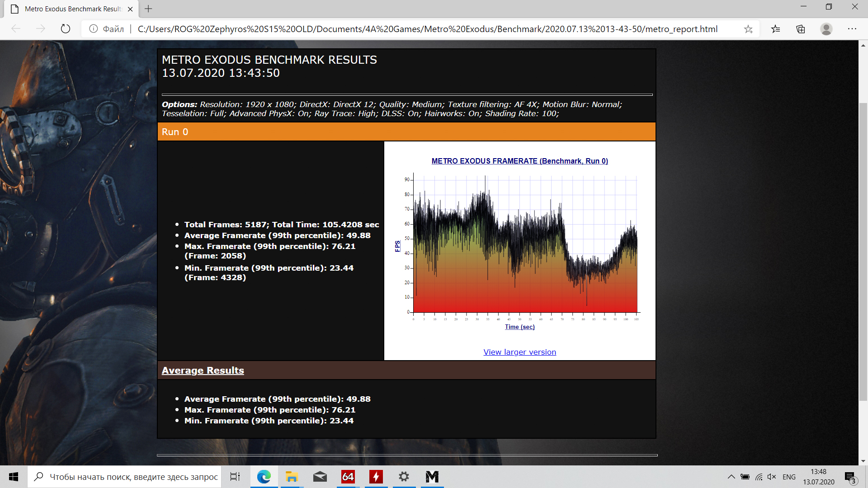Open the Favorites list icon

coord(776,29)
